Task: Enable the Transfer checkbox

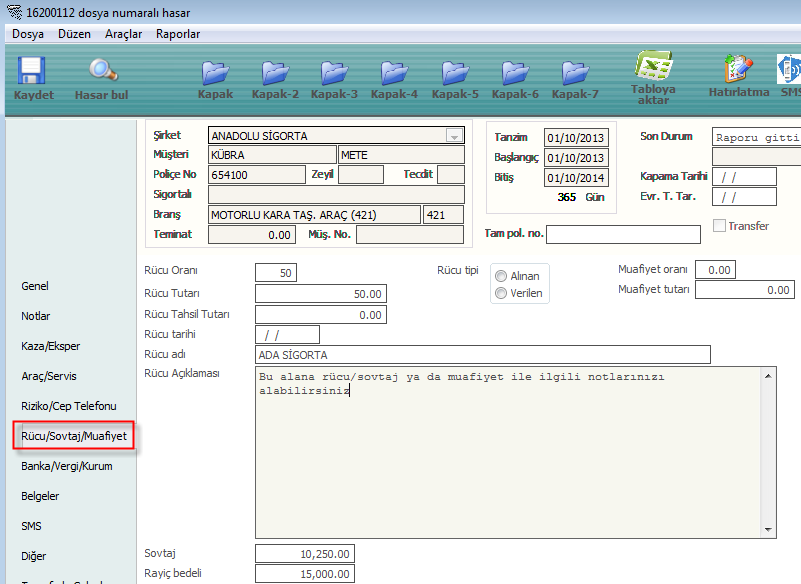Action: (x=719, y=226)
